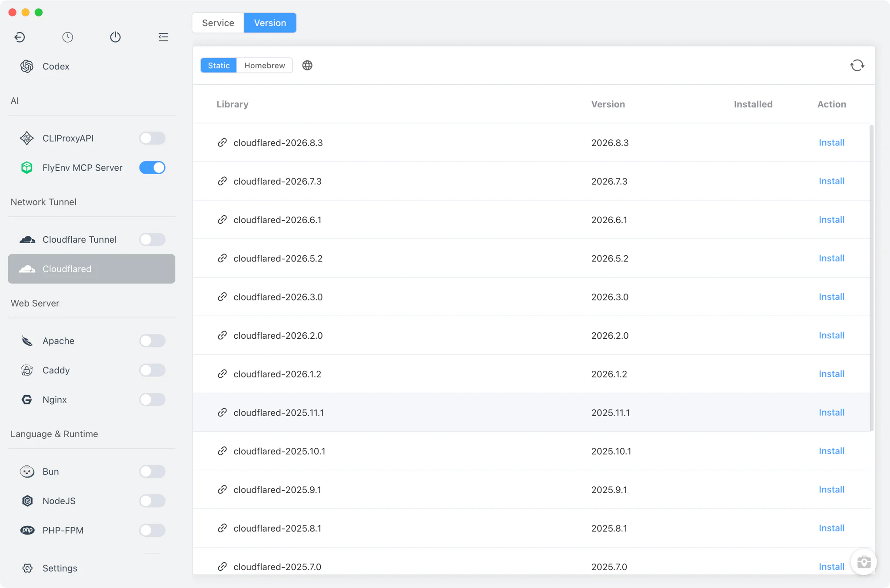890x588 pixels.
Task: Enable the Bun toggle
Action: [152, 471]
